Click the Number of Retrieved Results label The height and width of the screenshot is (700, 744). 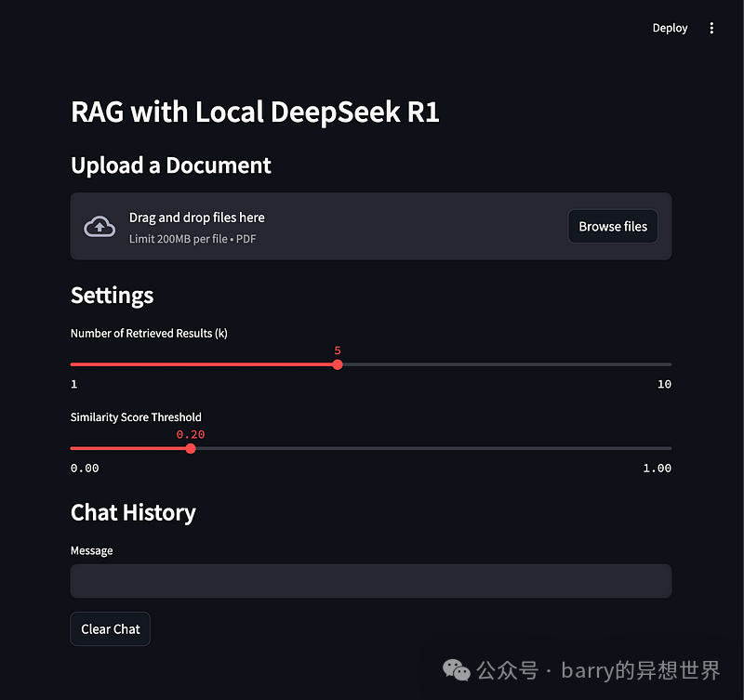(x=149, y=333)
